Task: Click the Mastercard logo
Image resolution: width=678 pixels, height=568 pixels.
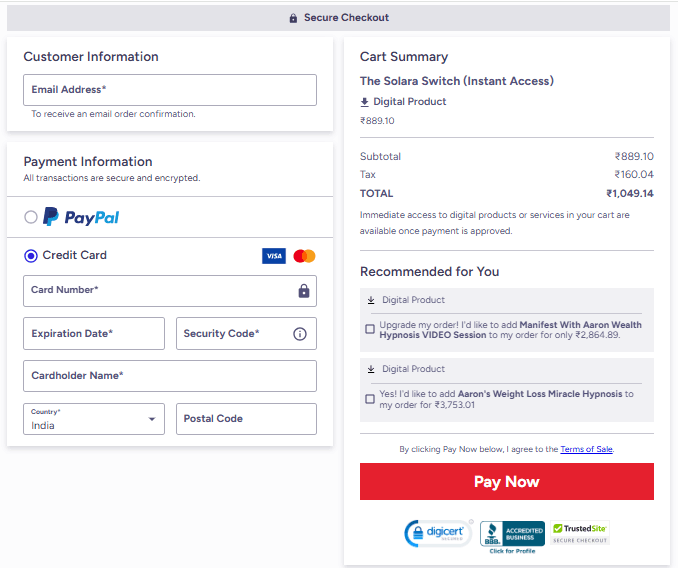Action: point(305,256)
